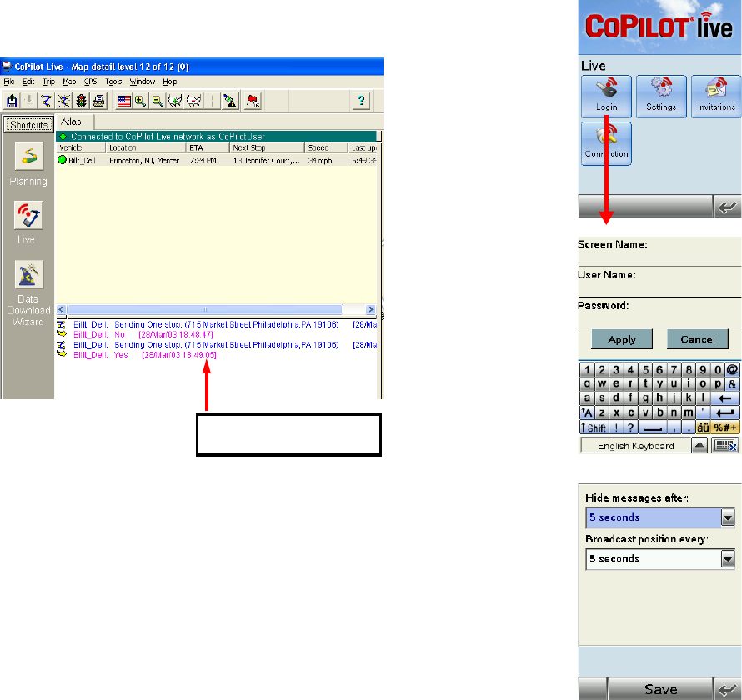Viewport: 742px width, 700px height.
Task: Click the scrollbar right arrow in the vehicle list
Action: [370, 309]
